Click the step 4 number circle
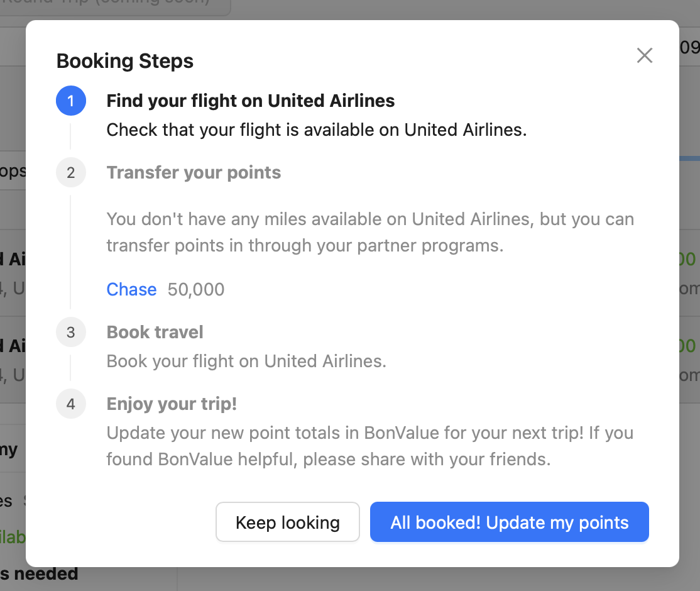This screenshot has height=591, width=700. tap(70, 404)
